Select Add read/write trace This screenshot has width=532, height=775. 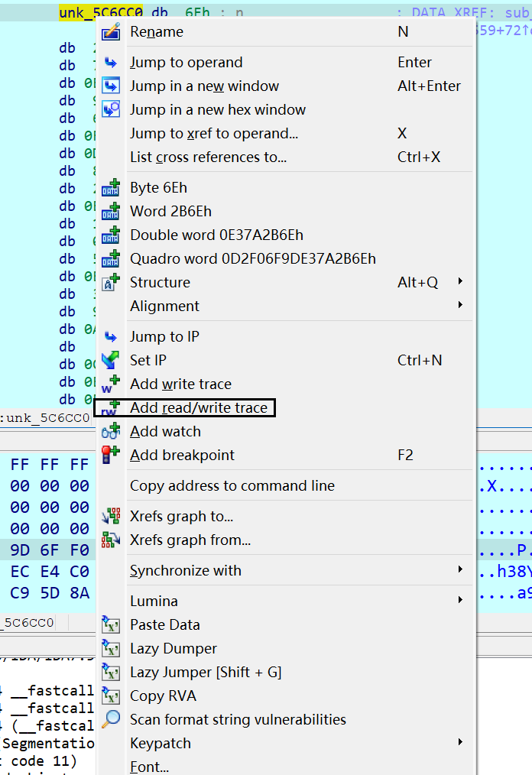click(199, 408)
